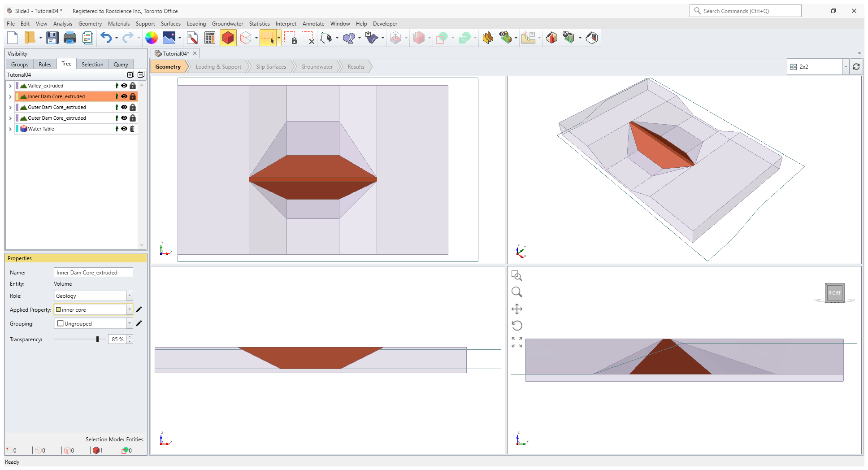Click the RIGHT view cube
This screenshot has height=470, width=868.
pyautogui.click(x=834, y=293)
